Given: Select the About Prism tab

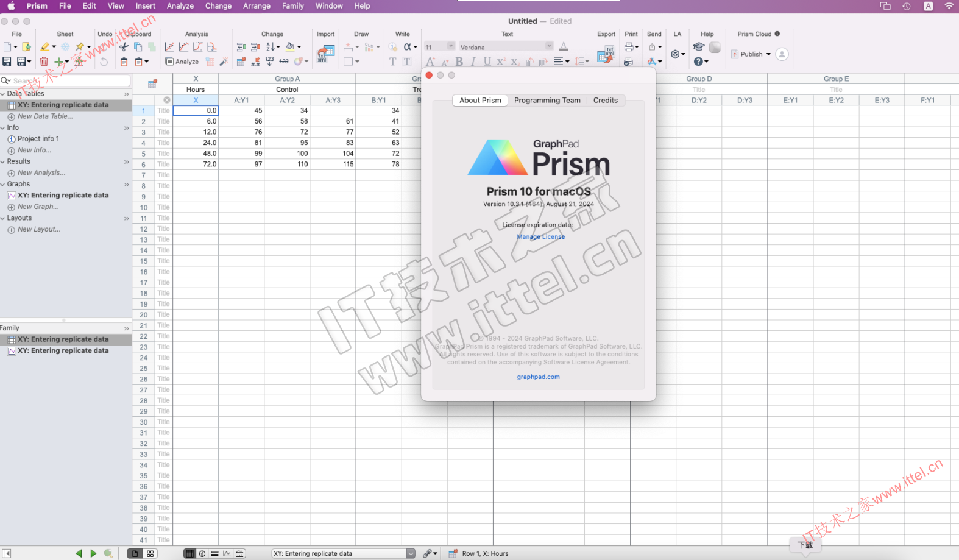Looking at the screenshot, I should 480,101.
